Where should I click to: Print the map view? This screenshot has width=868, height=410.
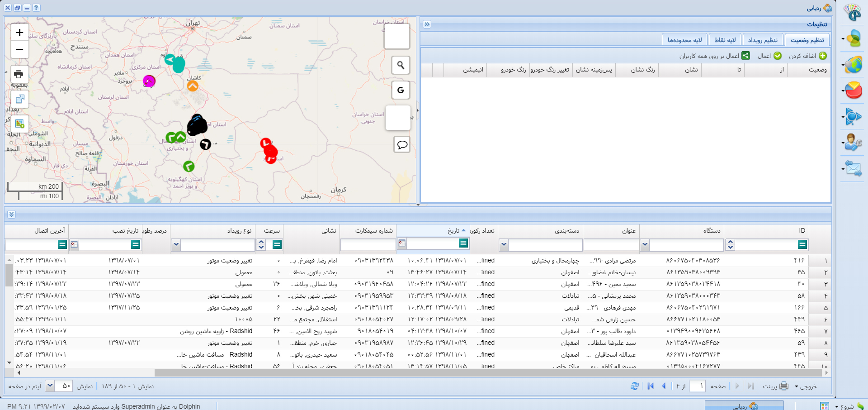tap(19, 74)
